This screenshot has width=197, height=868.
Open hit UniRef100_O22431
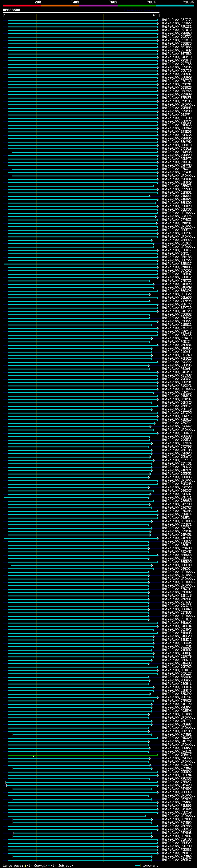pos(177,172)
